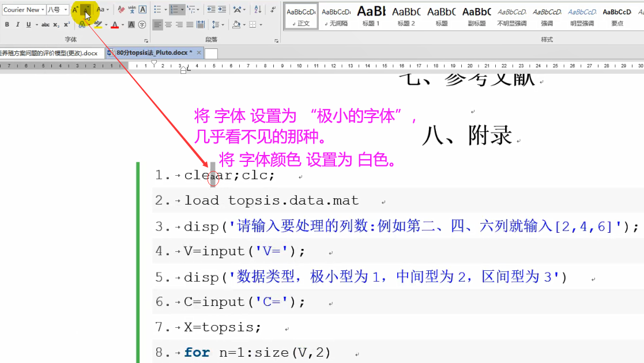Align text left

[157, 25]
